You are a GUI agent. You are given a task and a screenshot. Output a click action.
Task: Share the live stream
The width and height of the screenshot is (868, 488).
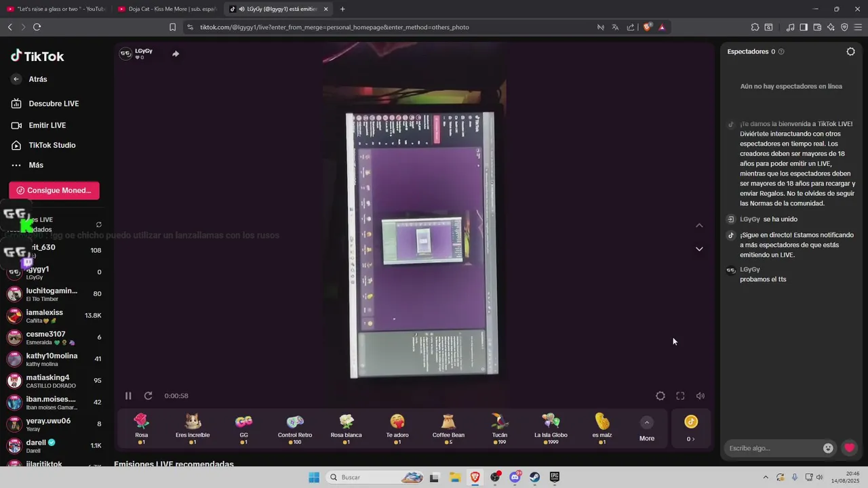coord(176,54)
